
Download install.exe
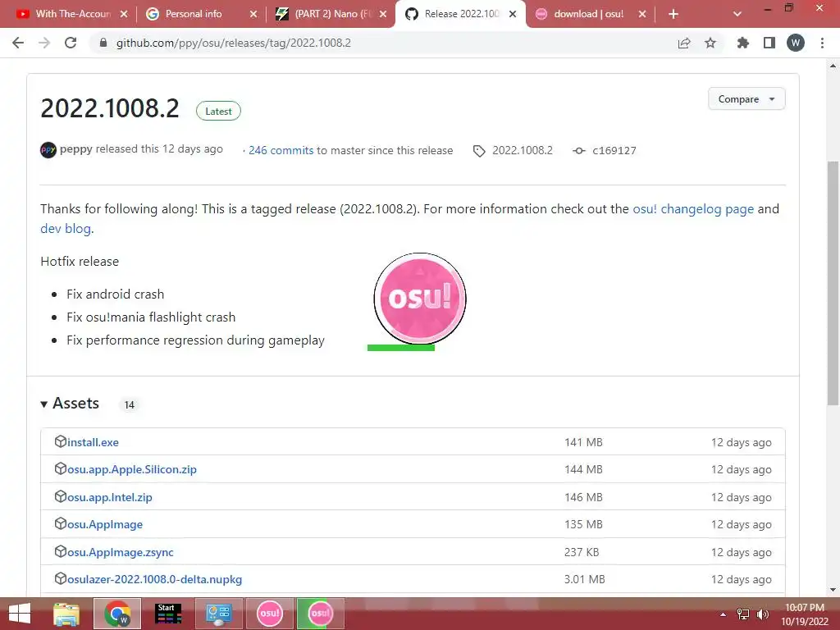93,442
